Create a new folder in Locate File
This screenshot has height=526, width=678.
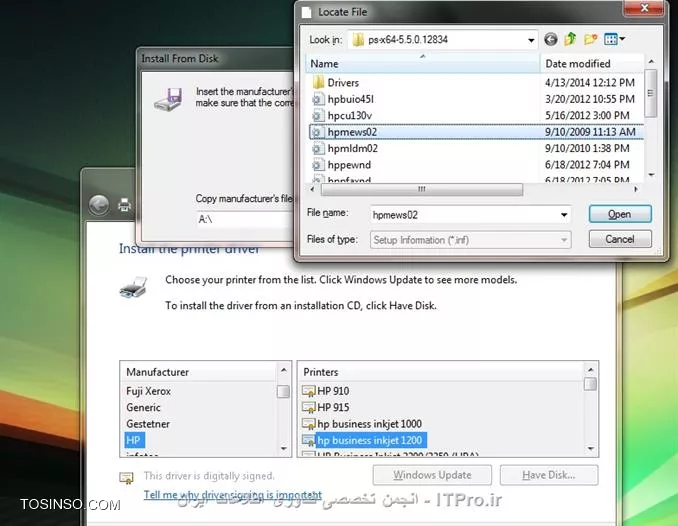click(x=590, y=39)
